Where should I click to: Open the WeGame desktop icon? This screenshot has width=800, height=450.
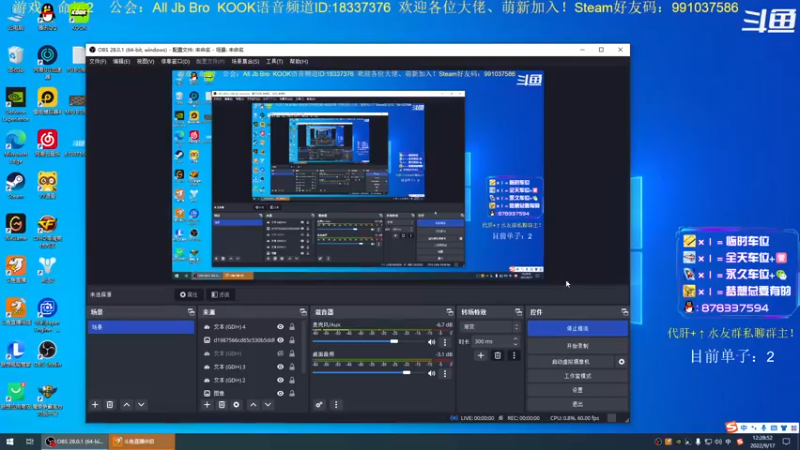pos(15,228)
